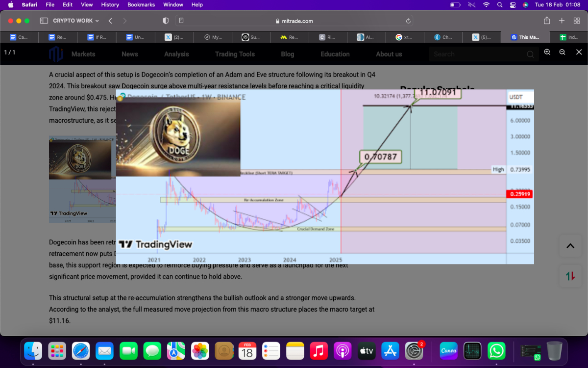
Task: Click the scroll-to-top arrow button
Action: [x=570, y=246]
